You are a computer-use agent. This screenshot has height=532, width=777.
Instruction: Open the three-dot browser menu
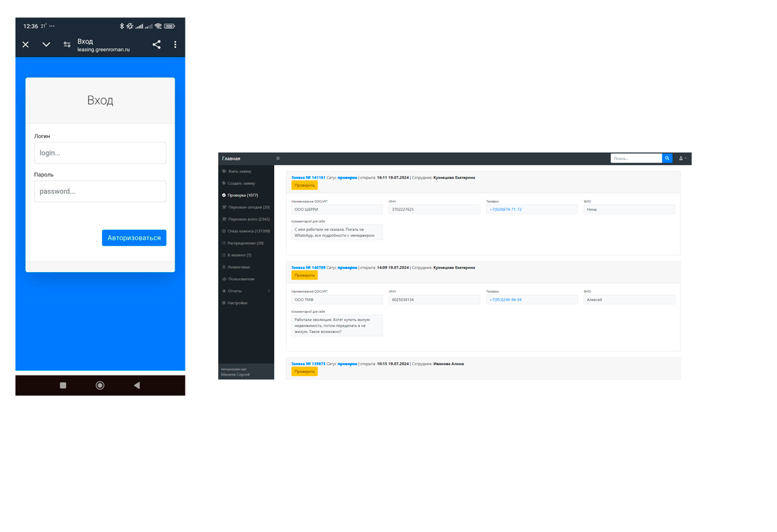[175, 44]
